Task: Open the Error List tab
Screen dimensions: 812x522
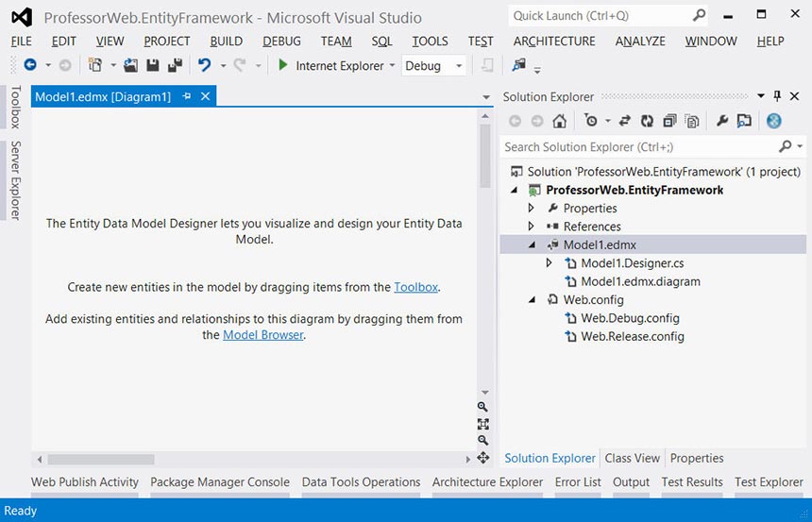Action: [x=578, y=482]
